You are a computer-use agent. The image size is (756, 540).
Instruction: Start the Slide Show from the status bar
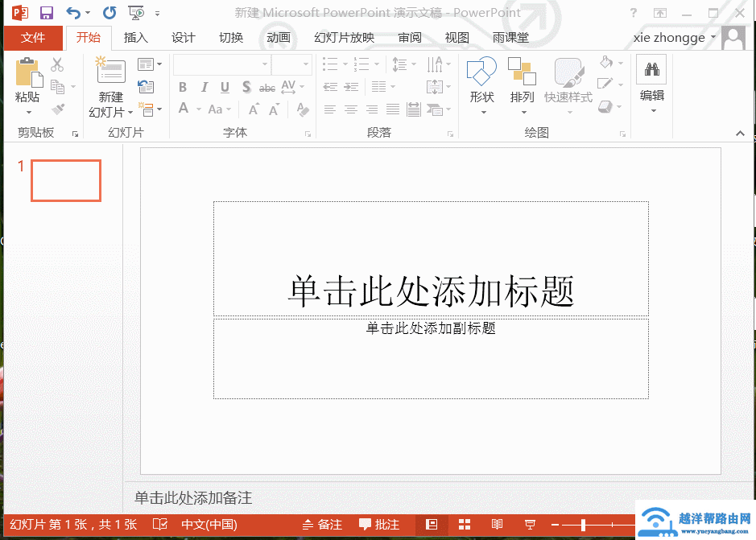click(530, 524)
